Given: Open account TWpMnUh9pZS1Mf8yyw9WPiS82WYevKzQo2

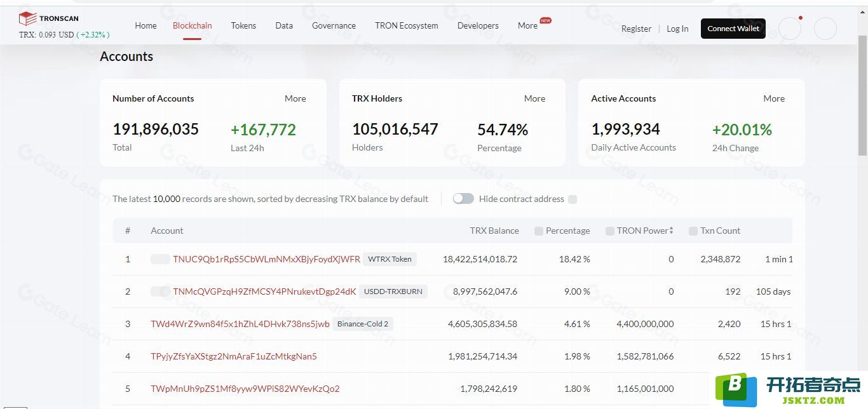Looking at the screenshot, I should pyautogui.click(x=245, y=389).
